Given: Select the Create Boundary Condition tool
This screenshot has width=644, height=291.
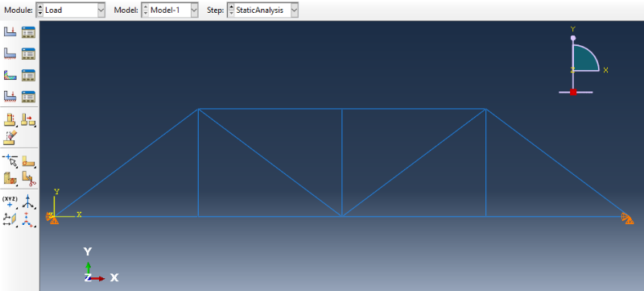Looking at the screenshot, I should click(x=10, y=53).
